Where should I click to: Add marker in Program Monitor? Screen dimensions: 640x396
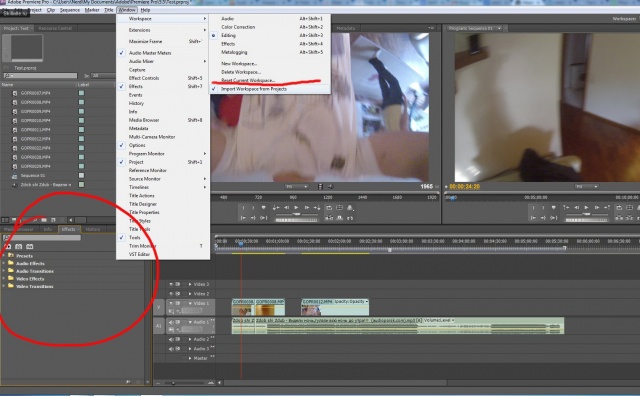[554, 208]
